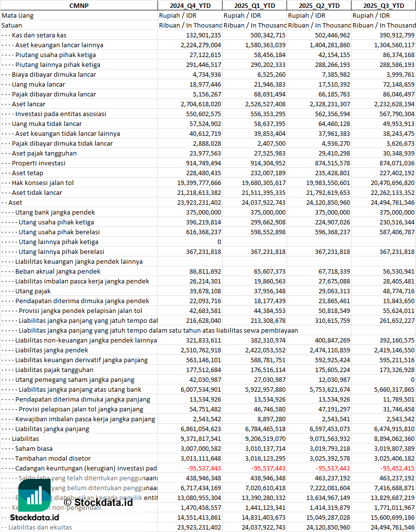The height and width of the screenshot is (532, 416).
Task: Click the Utang pajak row label
Action: (x=33, y=291)
